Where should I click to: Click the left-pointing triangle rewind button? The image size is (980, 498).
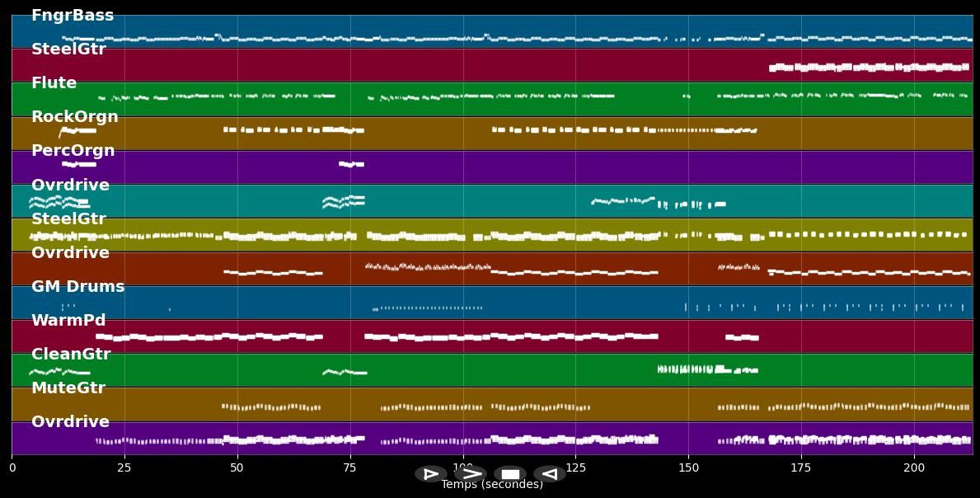pos(549,474)
